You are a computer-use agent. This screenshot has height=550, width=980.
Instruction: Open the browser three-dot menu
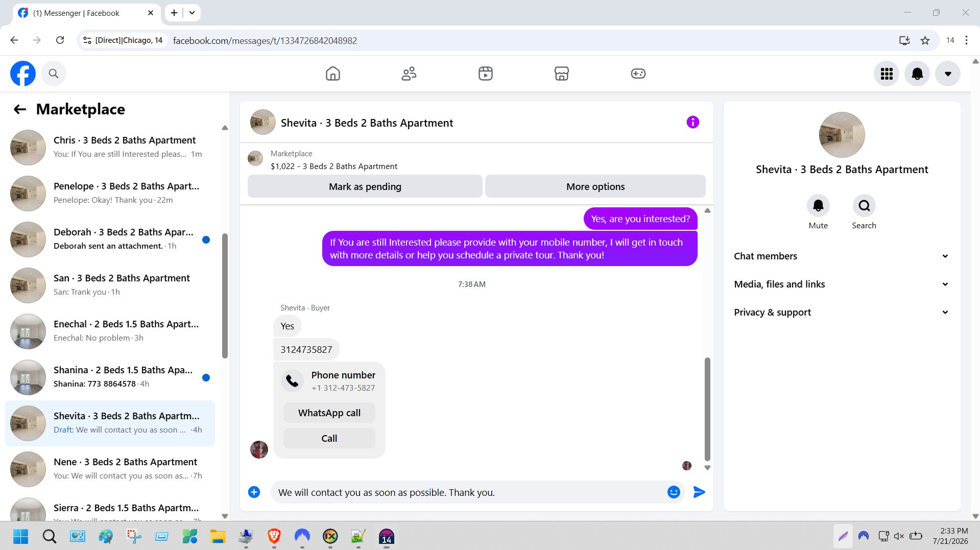[x=966, y=40]
